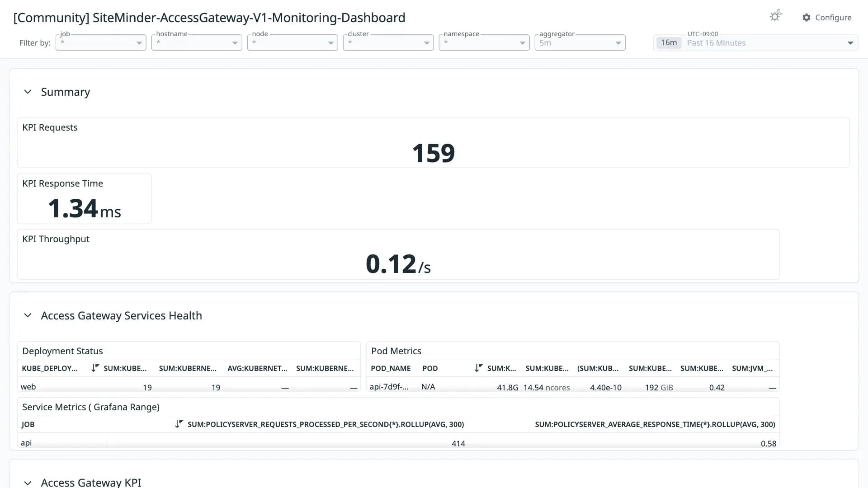Open the job filter dropdown
The width and height of the screenshot is (868, 488).
pos(101,42)
